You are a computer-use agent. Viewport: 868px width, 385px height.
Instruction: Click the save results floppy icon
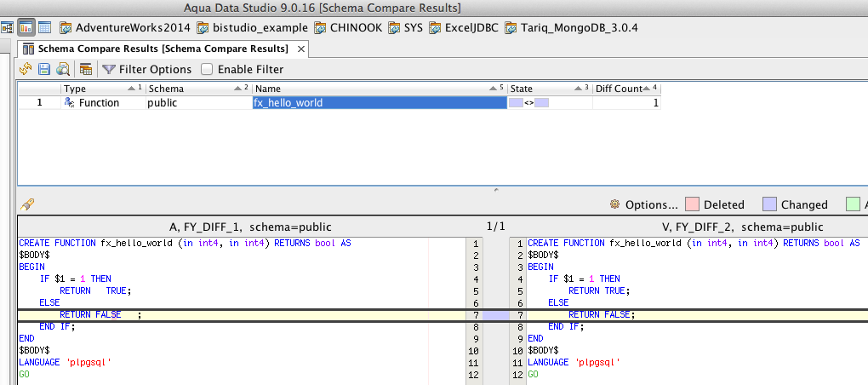coord(44,69)
